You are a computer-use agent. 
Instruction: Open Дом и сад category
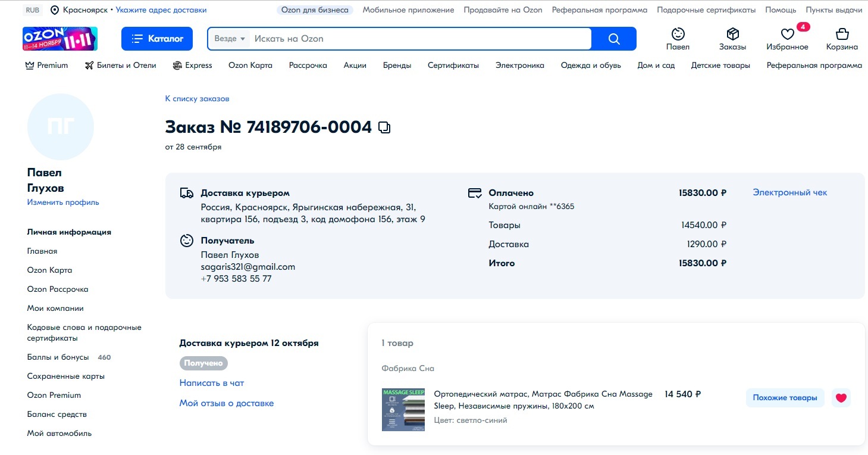(656, 66)
